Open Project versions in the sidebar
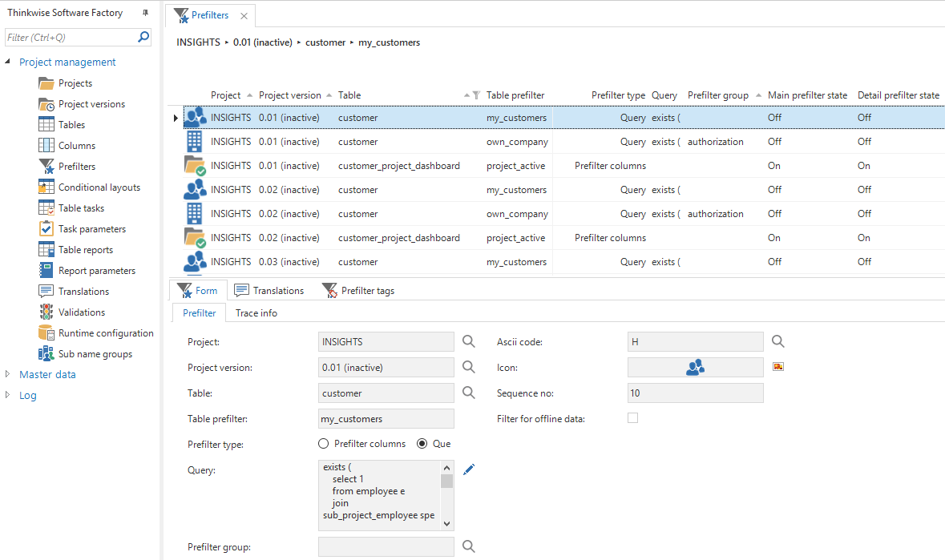This screenshot has width=945, height=560. pyautogui.click(x=91, y=104)
